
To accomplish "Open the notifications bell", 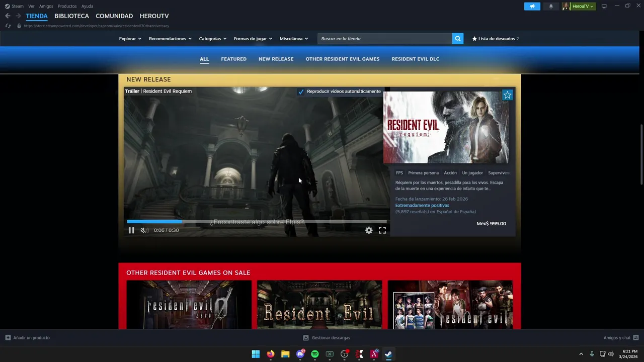I will pyautogui.click(x=551, y=6).
